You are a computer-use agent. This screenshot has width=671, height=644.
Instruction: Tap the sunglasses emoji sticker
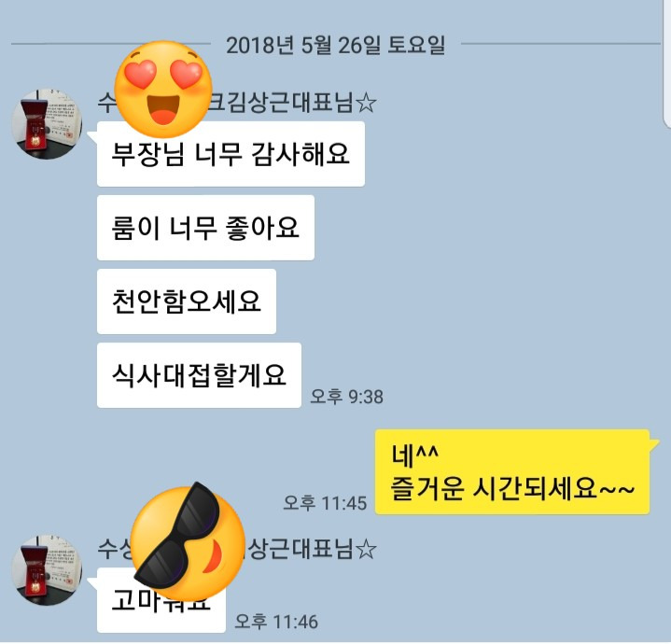coord(188,543)
